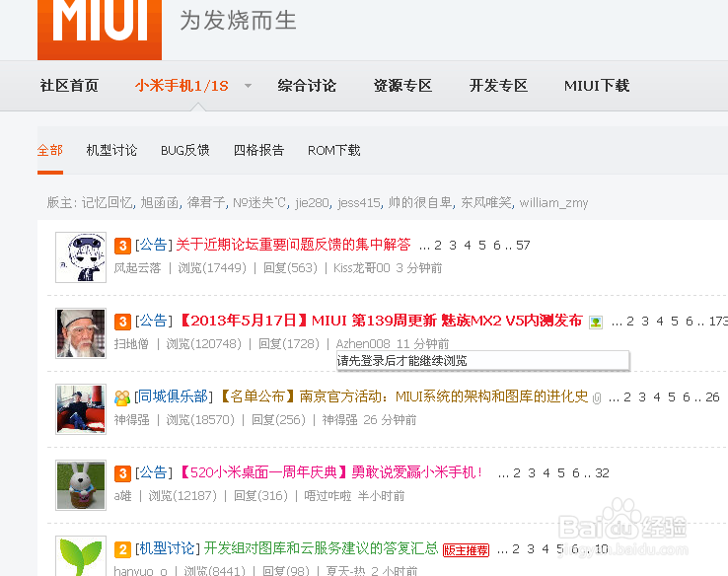Open thread 开发组对图库和云服务建议的答复汇总
Image resolution: width=728 pixels, height=576 pixels.
click(x=321, y=548)
